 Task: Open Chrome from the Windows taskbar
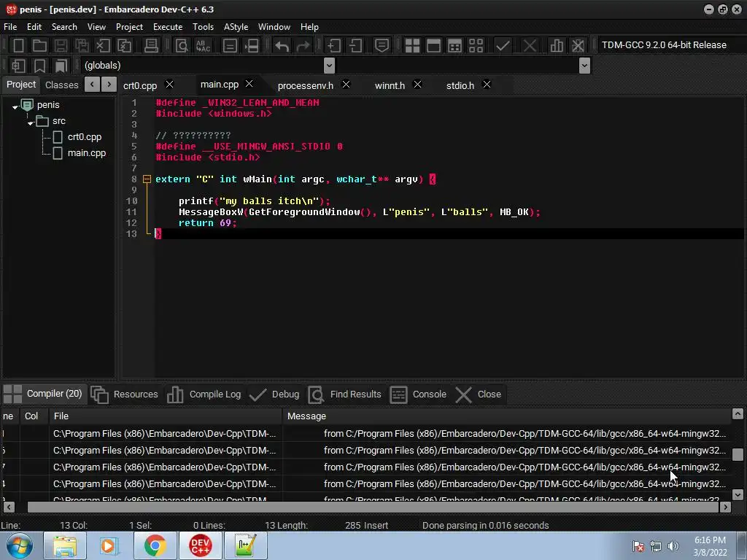155,545
